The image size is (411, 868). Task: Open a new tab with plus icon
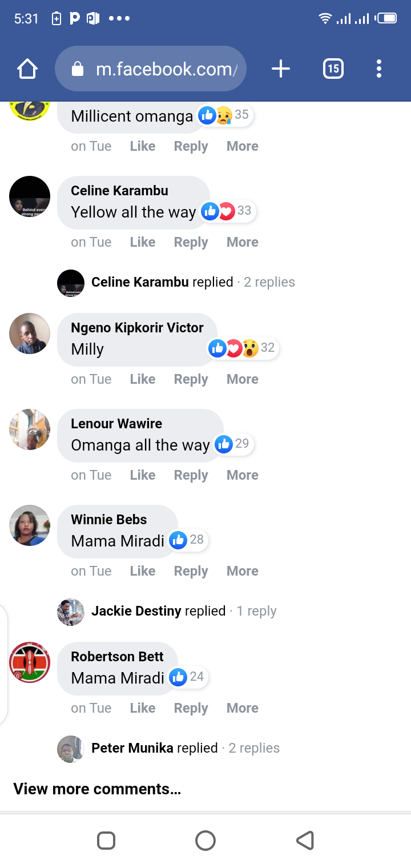280,69
